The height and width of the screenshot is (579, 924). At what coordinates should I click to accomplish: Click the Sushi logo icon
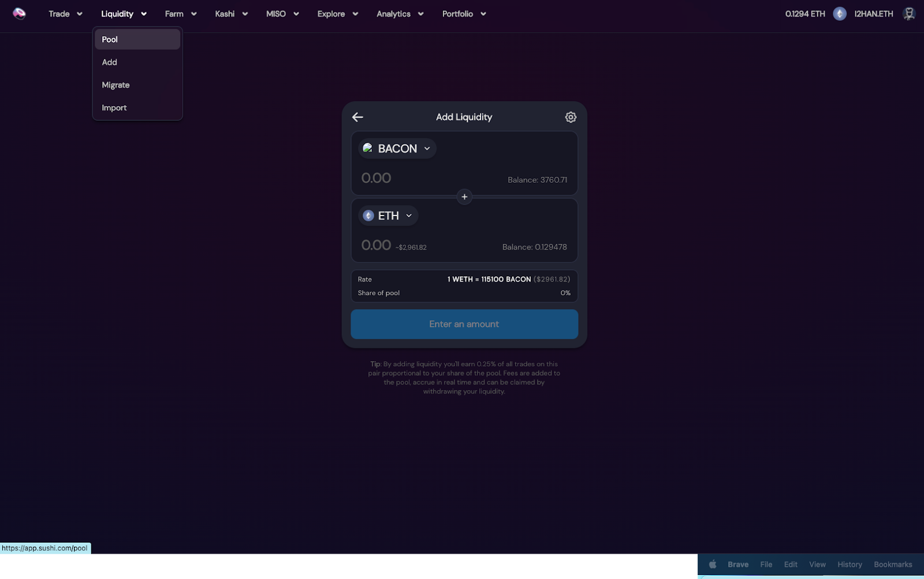19,13
